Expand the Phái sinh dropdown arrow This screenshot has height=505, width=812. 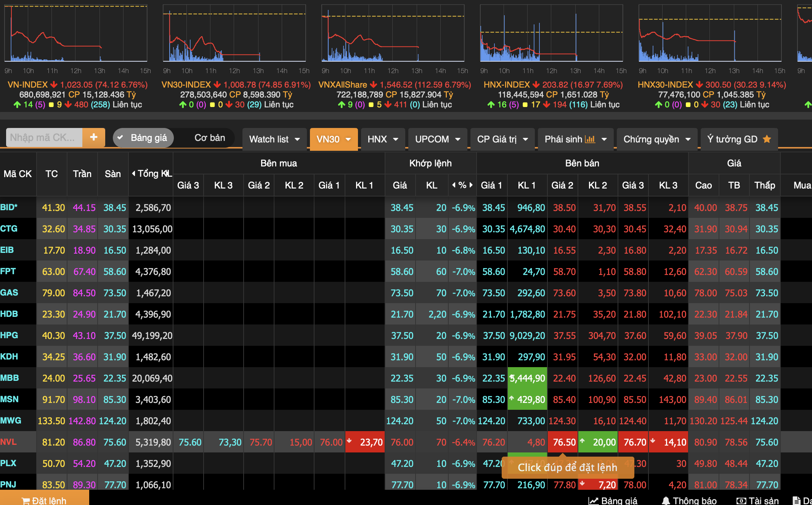[x=604, y=139]
